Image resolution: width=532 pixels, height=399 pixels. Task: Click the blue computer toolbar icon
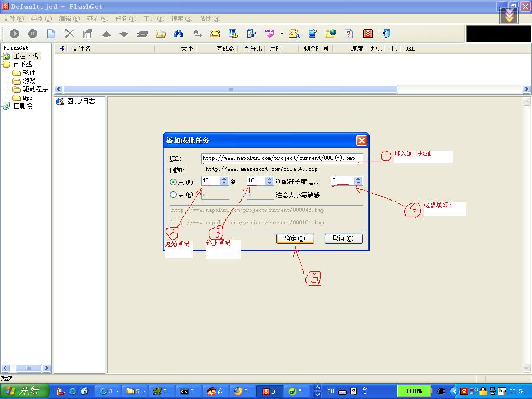(x=313, y=33)
